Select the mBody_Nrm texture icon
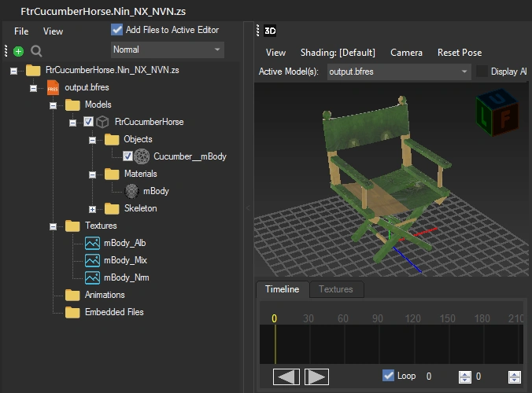Viewport: 532px width, 393px height. [x=92, y=277]
